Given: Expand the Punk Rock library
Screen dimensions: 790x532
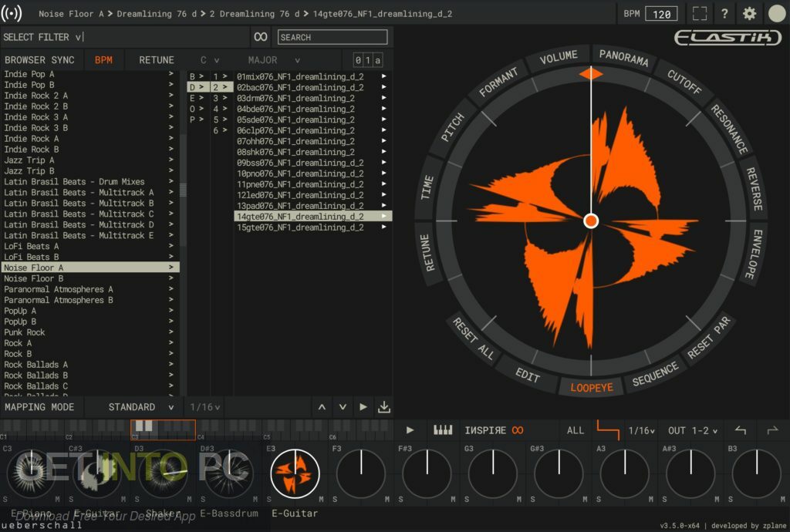Looking at the screenshot, I should [89, 332].
